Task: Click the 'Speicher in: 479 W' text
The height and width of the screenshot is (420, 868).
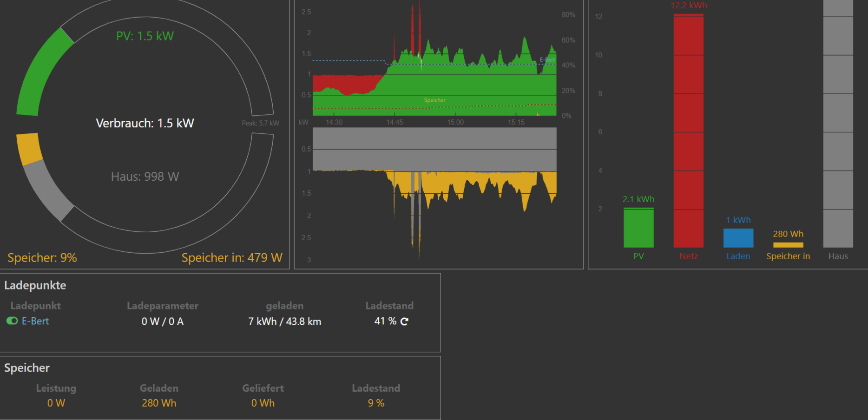Action: [x=232, y=258]
